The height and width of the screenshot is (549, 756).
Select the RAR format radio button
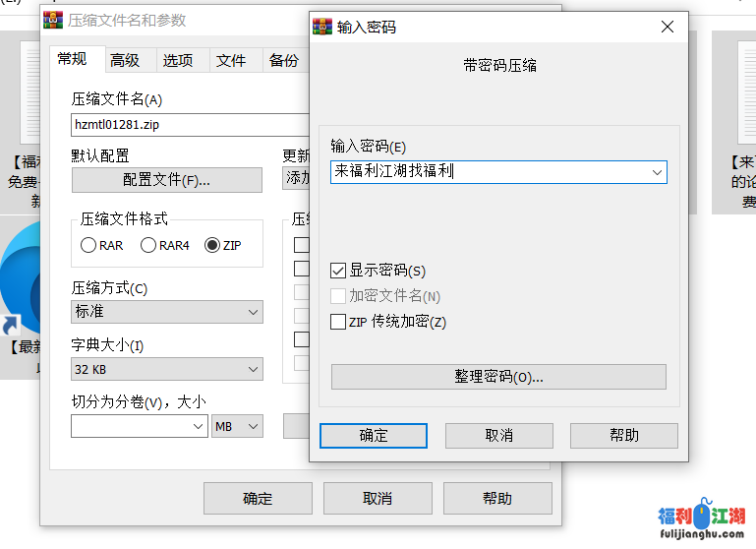(88, 246)
